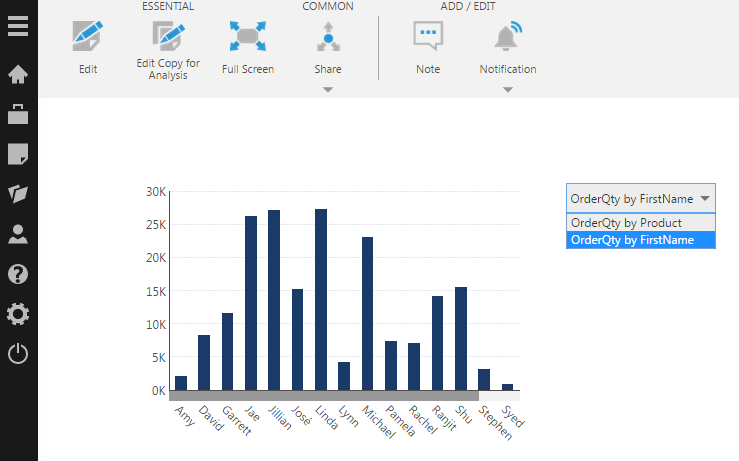Open the briefcase projects icon
Screen dimensions: 739x461
[18, 113]
